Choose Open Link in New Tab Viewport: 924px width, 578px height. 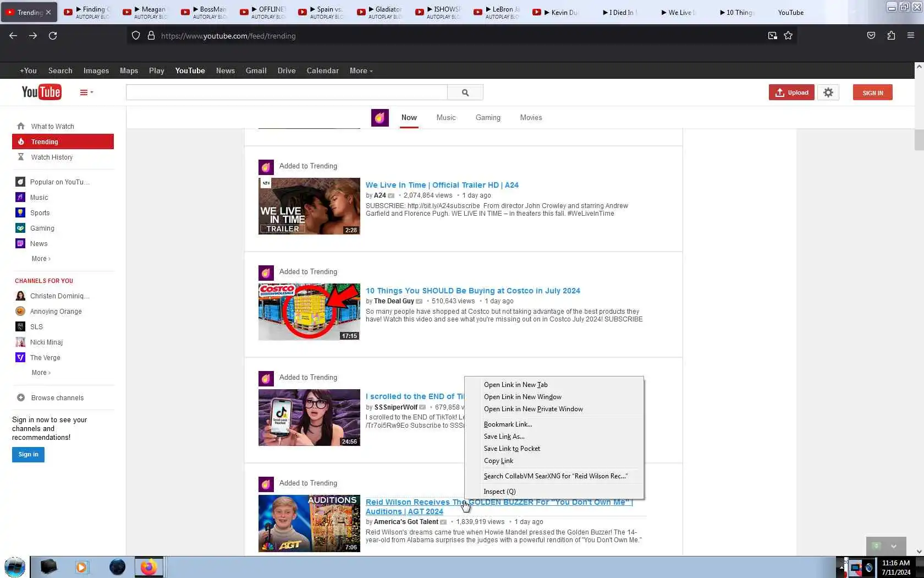pos(554,385)
